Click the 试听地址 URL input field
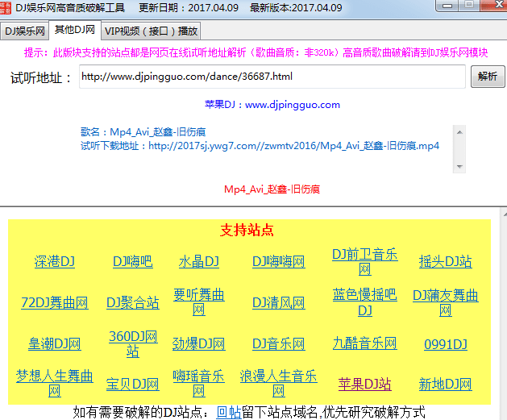 pyautogui.click(x=272, y=77)
